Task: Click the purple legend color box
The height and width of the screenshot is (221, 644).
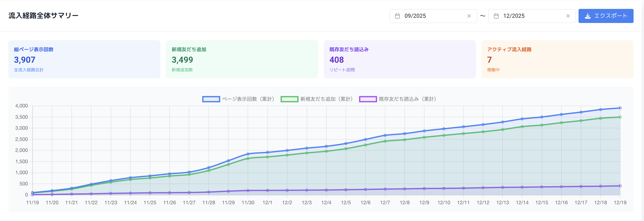Action: click(368, 99)
